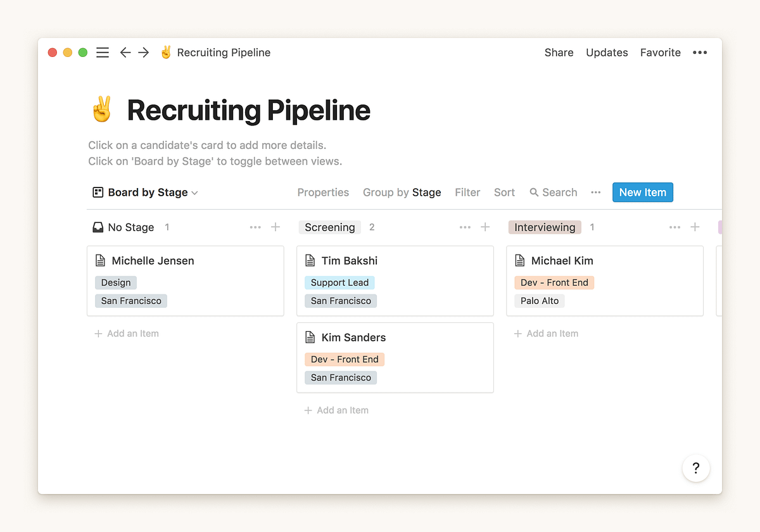The height and width of the screenshot is (532, 760).
Task: Open the sidebar hamburger menu
Action: tap(103, 53)
